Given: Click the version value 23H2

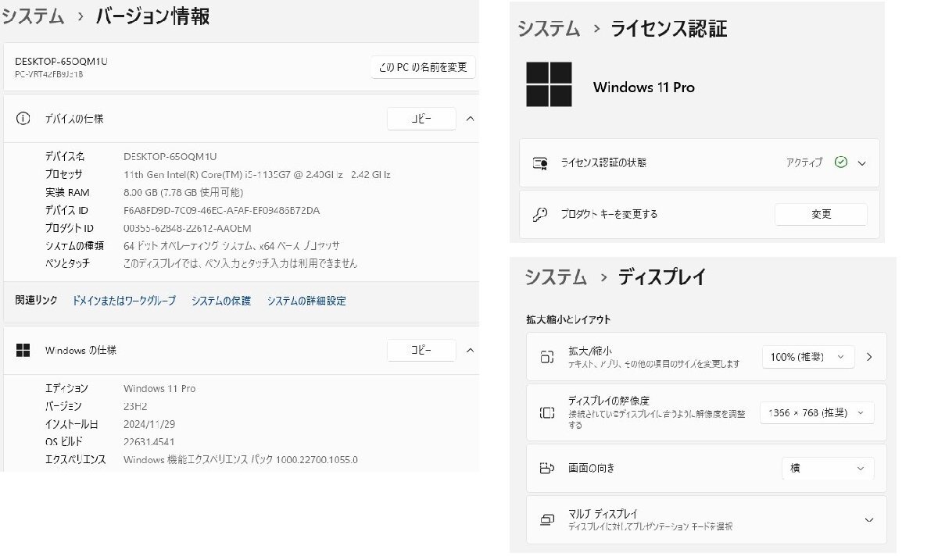Looking at the screenshot, I should coord(135,406).
